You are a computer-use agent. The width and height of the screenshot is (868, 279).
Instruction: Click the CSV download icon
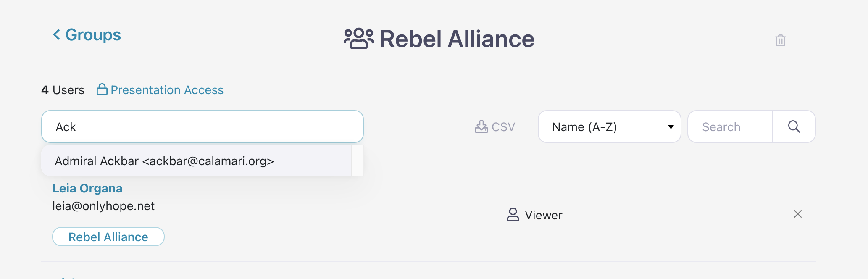click(x=481, y=126)
